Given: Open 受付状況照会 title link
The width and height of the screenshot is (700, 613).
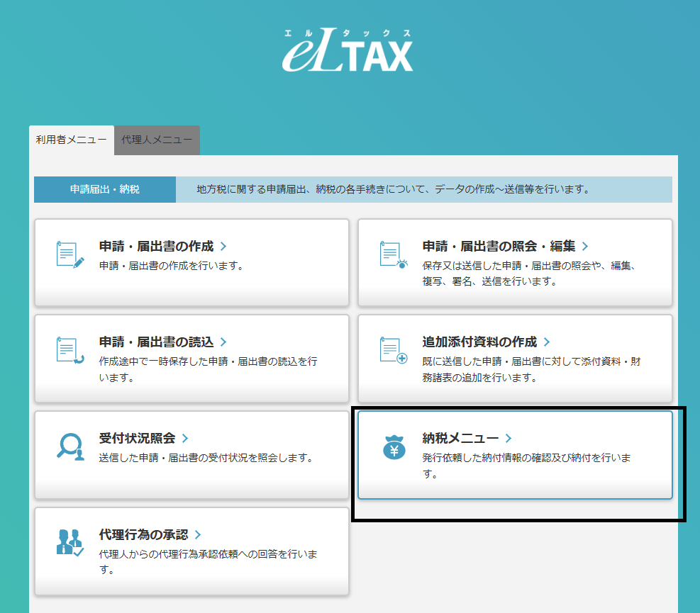Looking at the screenshot, I should click(137, 439).
